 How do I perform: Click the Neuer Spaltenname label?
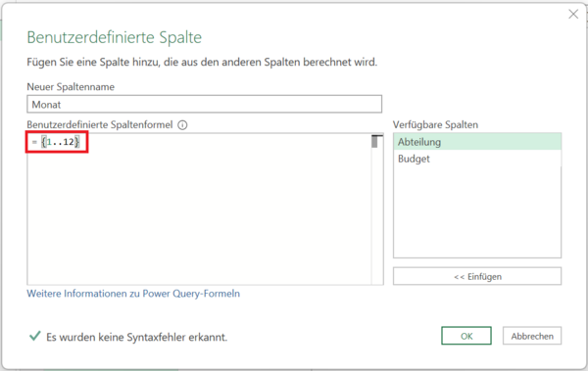pos(71,87)
